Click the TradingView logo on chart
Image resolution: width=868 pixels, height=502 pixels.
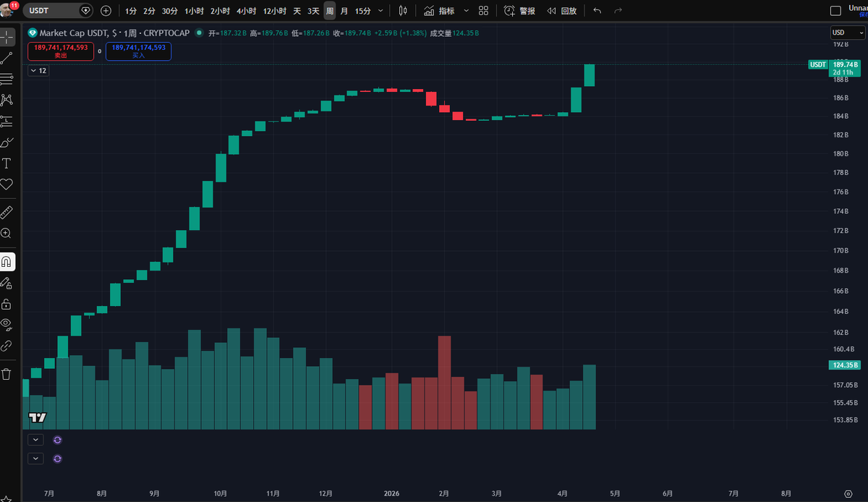(x=38, y=417)
